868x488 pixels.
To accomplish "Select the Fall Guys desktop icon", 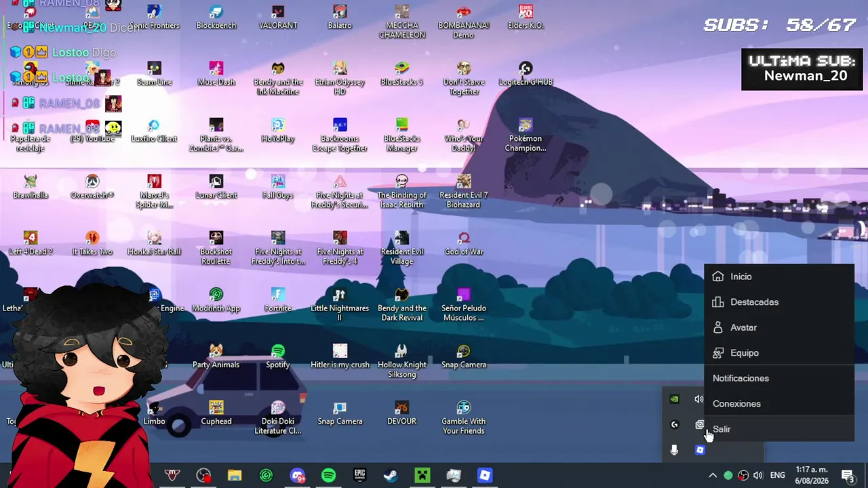I will tap(278, 187).
